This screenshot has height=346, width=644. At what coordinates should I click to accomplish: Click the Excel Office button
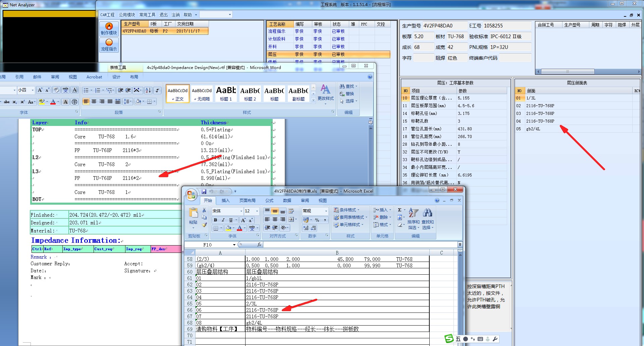pyautogui.click(x=192, y=195)
